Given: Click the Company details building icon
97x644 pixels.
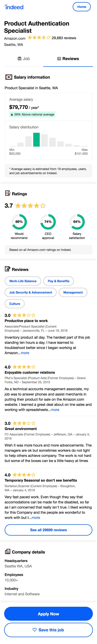Looking at the screenshot, I should (8, 551).
